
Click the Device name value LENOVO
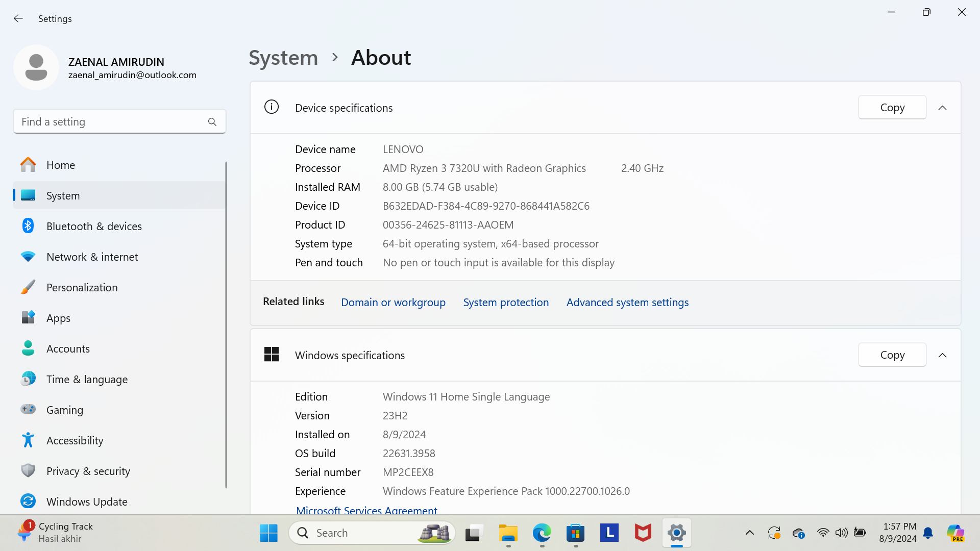pos(403,149)
